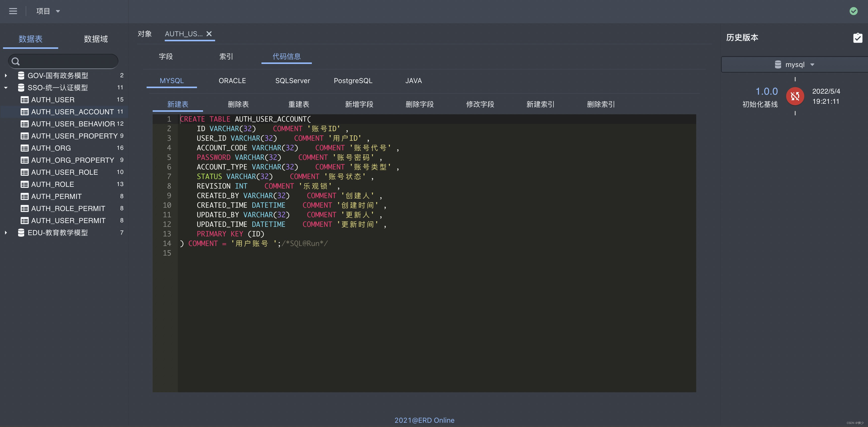
Task: Click the red sync-disabled icon for version 1.0.0
Action: 795,96
